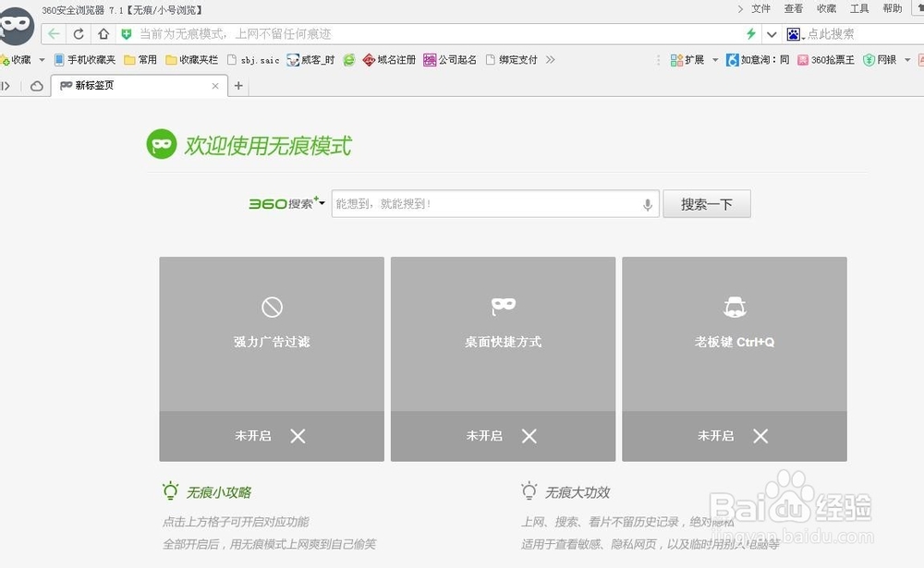
Task: Click the incognito mask avatar icon
Action: 16,25
